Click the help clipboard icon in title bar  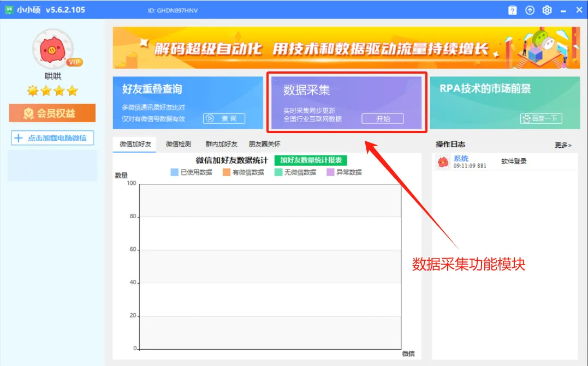(512, 10)
